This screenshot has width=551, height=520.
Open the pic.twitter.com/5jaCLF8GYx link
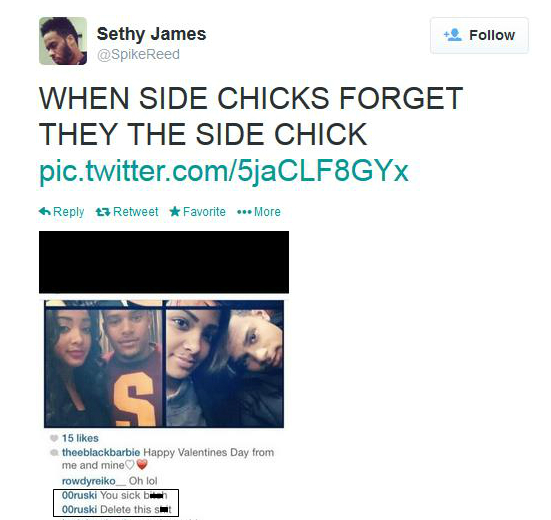coord(224,171)
